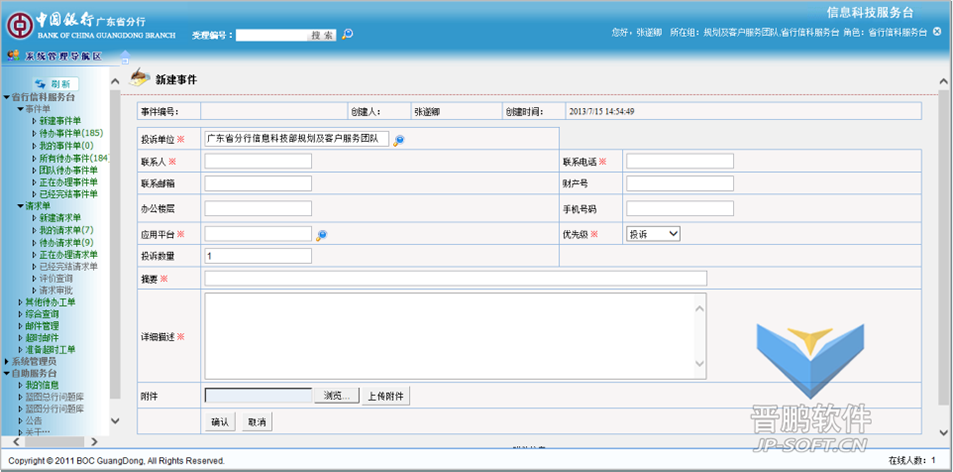Expand the 邮件管理 node

point(20,326)
